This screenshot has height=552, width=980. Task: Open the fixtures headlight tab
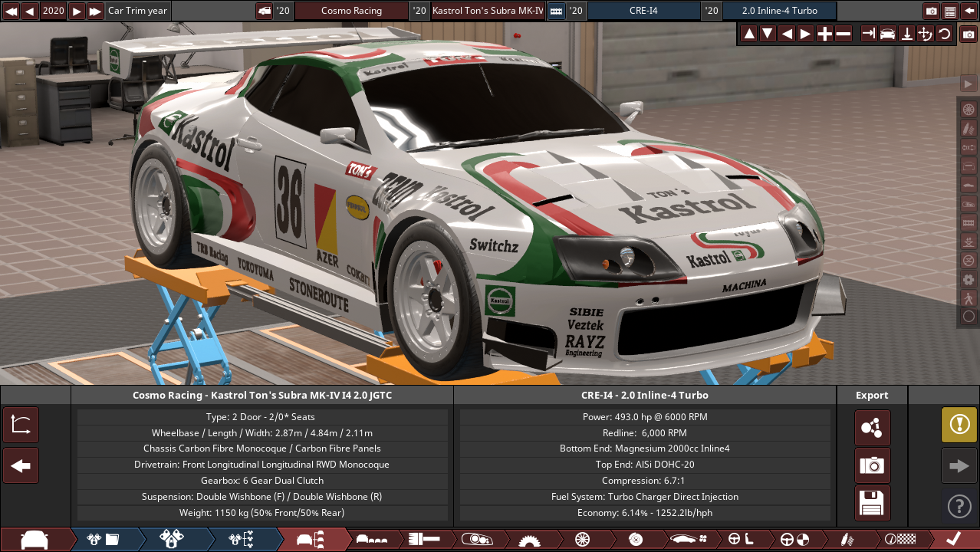coord(477,540)
